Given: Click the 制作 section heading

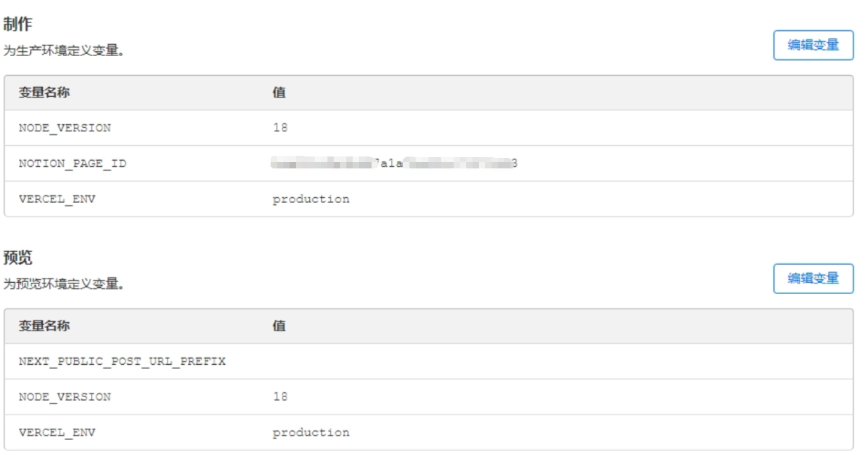Looking at the screenshot, I should [x=18, y=25].
